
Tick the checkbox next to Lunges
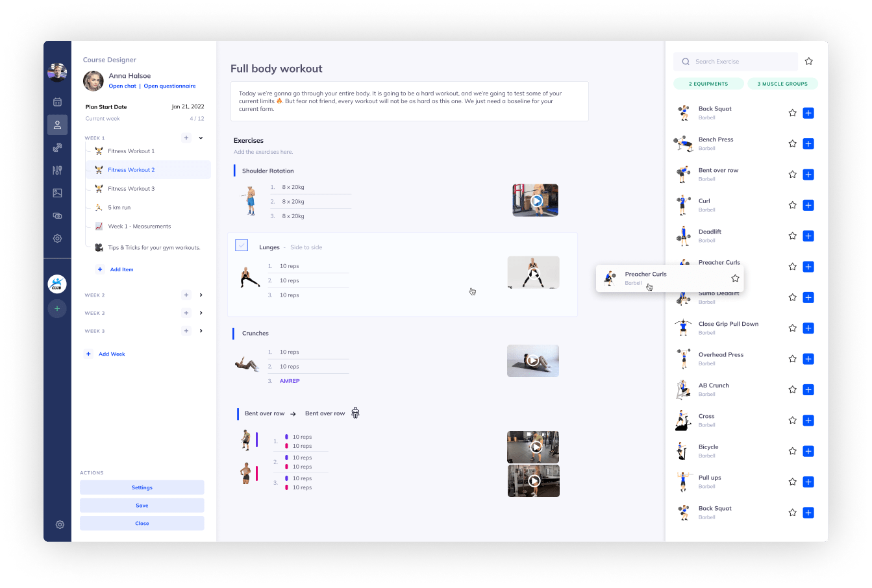[242, 245]
